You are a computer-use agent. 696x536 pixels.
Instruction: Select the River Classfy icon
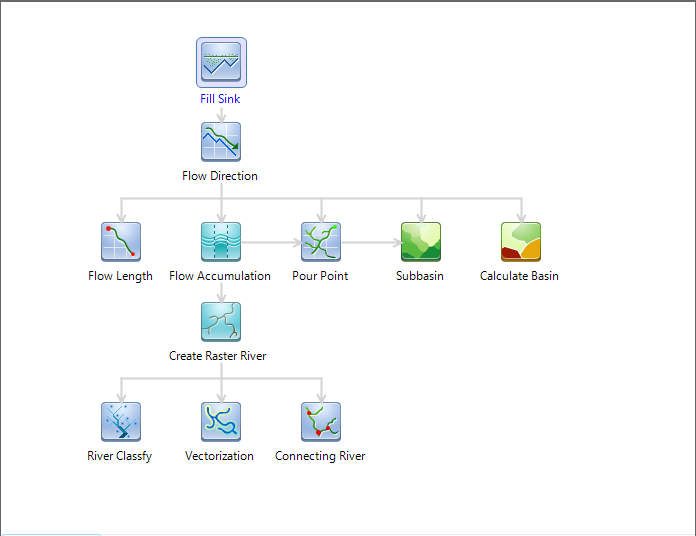121,422
